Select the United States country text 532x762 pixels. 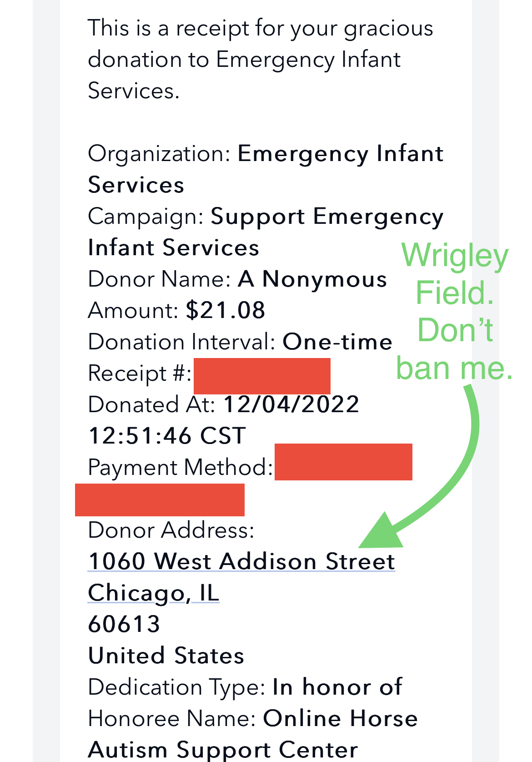166,656
